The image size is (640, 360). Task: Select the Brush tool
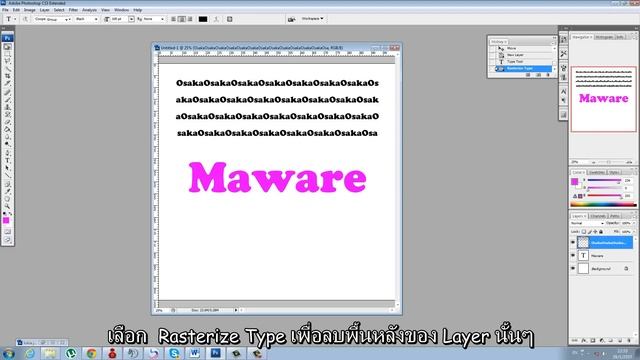click(x=7, y=100)
